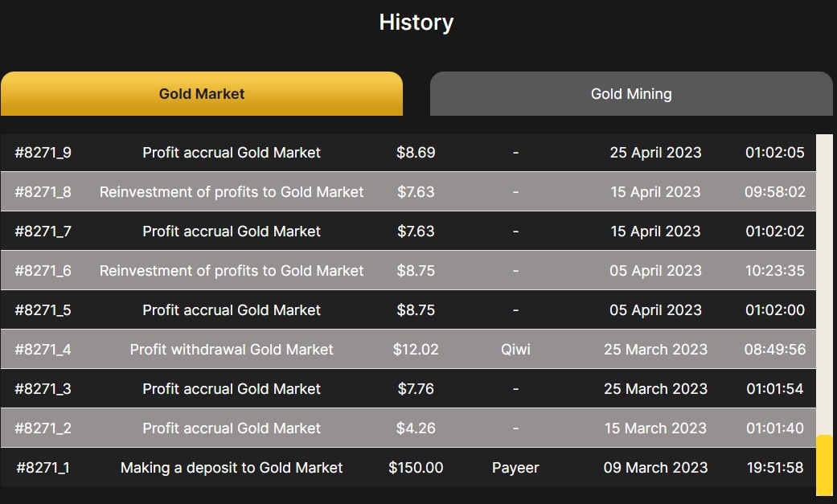Select transaction ID #8271_3
This screenshot has height=504, width=837.
coord(43,389)
